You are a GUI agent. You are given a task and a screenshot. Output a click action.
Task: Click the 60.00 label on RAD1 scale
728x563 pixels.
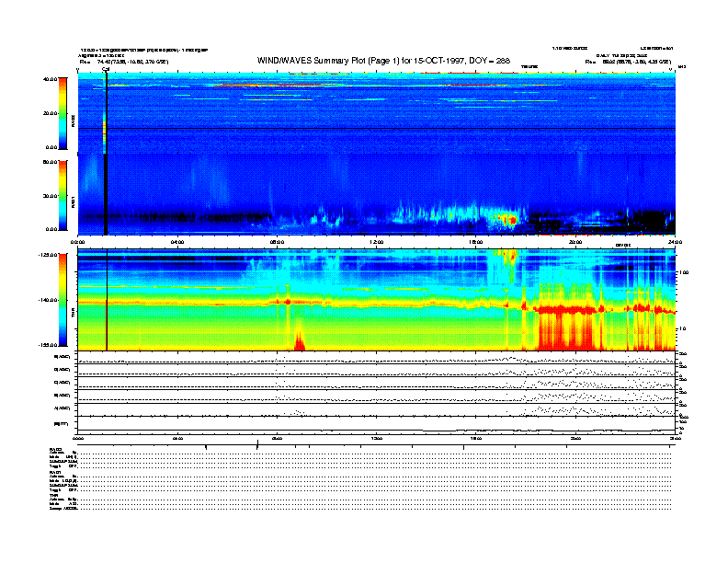click(50, 162)
